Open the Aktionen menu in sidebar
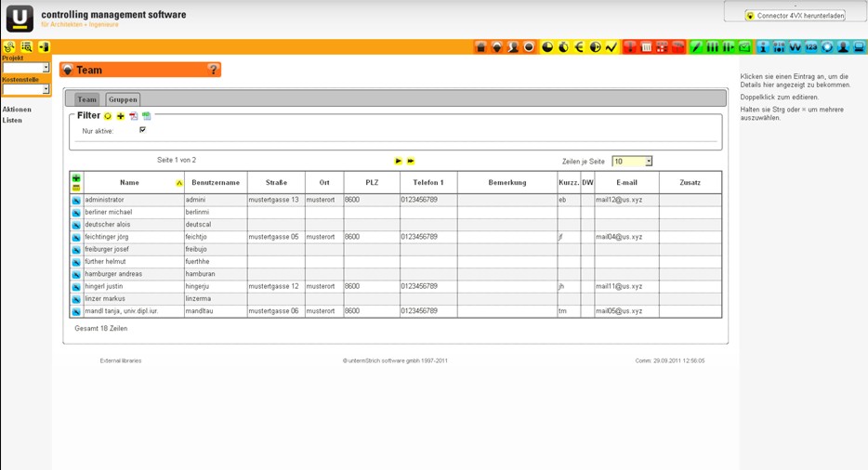 [17, 110]
